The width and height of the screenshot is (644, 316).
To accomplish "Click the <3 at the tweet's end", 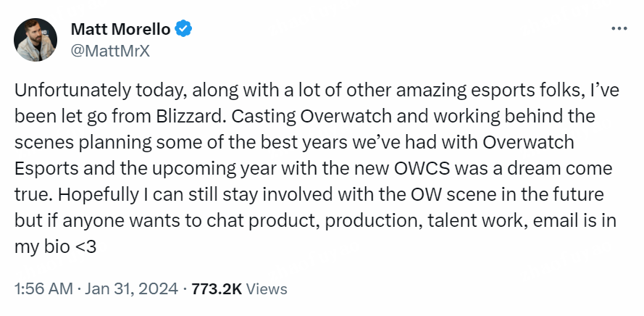I will pos(85,246).
